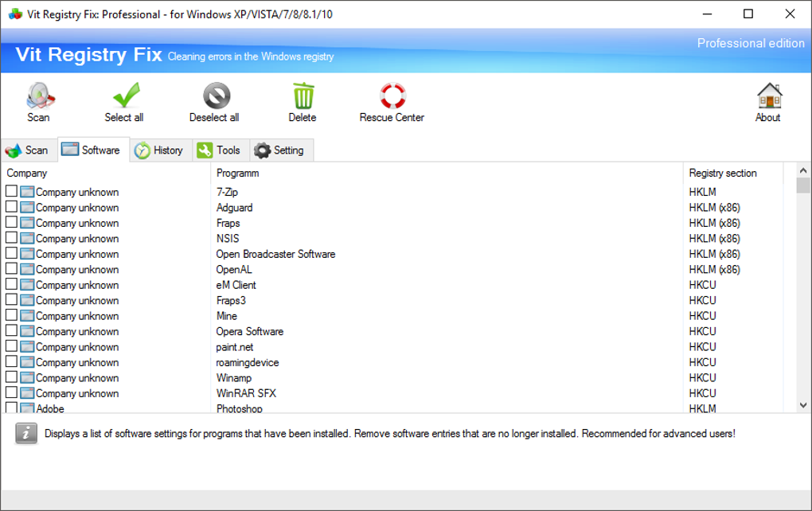
Task: Check the Fraps entry checkbox
Action: (x=11, y=222)
